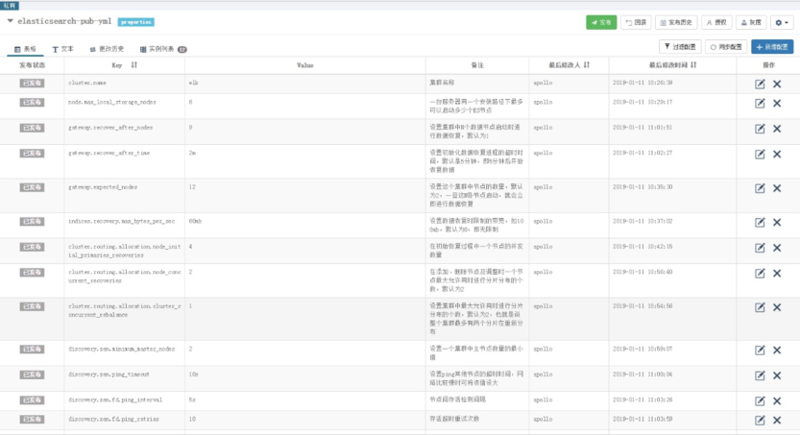Edit discovery.zen.fd.ping_retries row
The image size is (800, 435).
[760, 420]
